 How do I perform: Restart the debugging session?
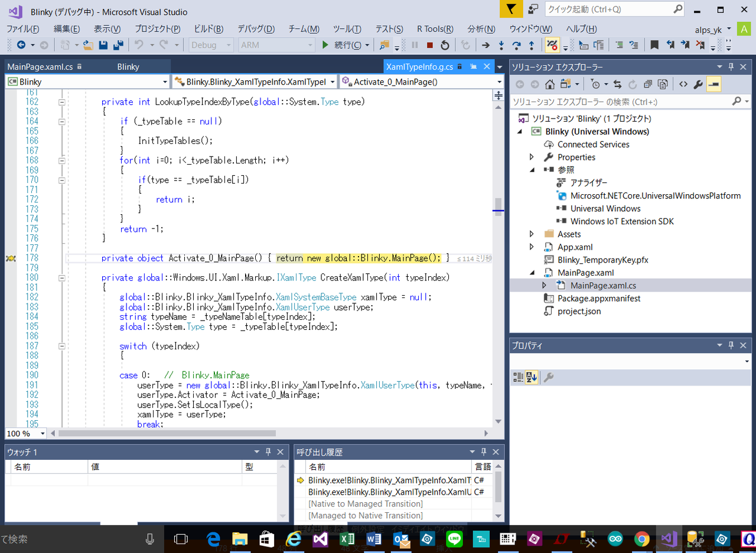(445, 45)
